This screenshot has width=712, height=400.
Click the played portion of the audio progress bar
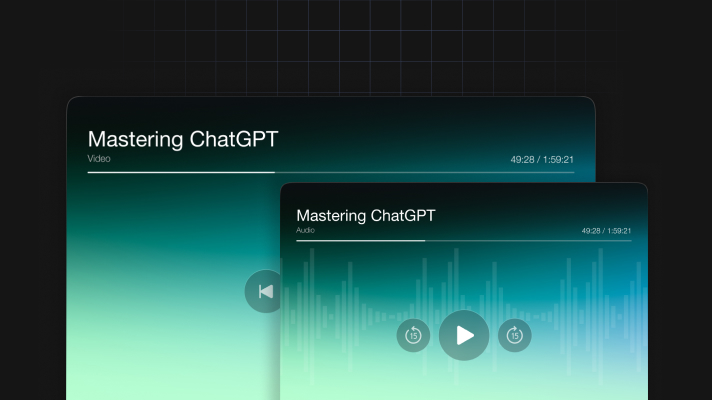click(x=360, y=240)
